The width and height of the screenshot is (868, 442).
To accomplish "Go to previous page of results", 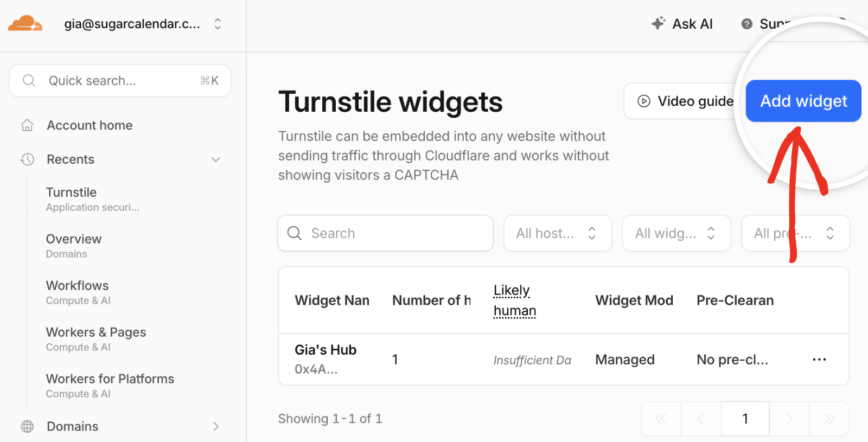I will [700, 419].
